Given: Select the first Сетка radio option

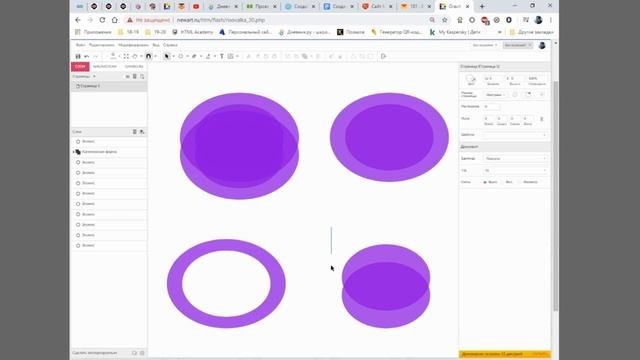Looking at the screenshot, I should [485, 182].
